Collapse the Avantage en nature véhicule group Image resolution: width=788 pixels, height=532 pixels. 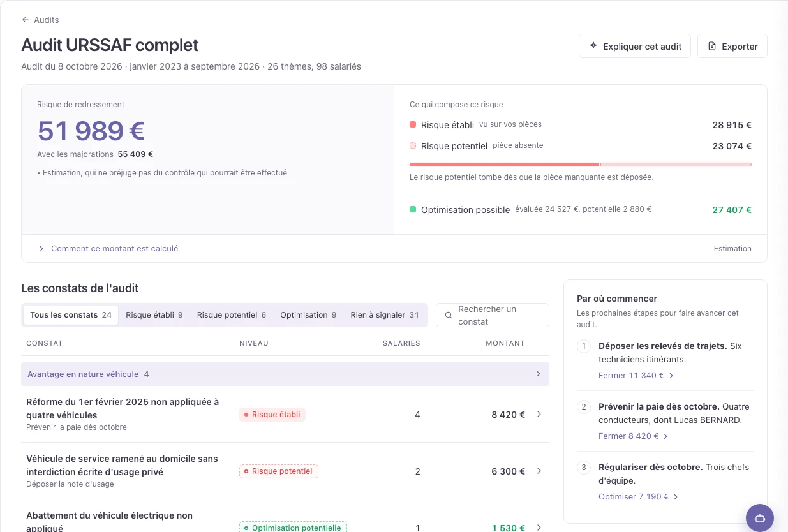(285, 374)
